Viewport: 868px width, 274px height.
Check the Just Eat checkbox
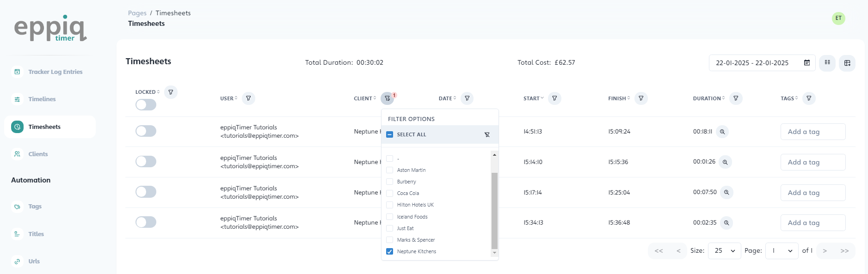pyautogui.click(x=389, y=228)
